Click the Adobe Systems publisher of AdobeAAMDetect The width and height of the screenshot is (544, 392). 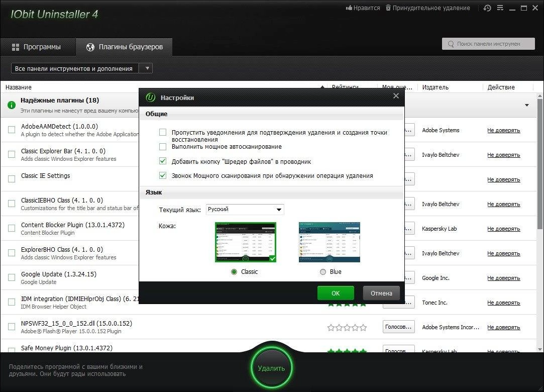click(x=441, y=130)
